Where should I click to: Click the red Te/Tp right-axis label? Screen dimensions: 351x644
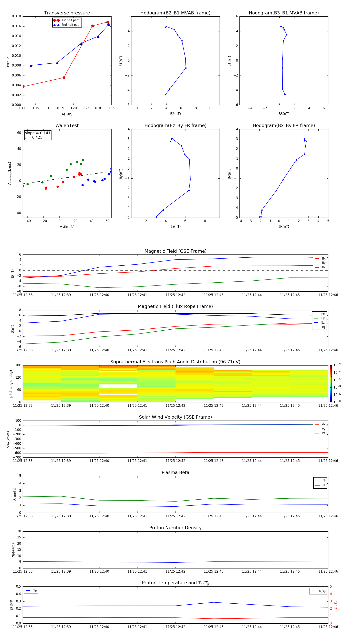click(336, 605)
